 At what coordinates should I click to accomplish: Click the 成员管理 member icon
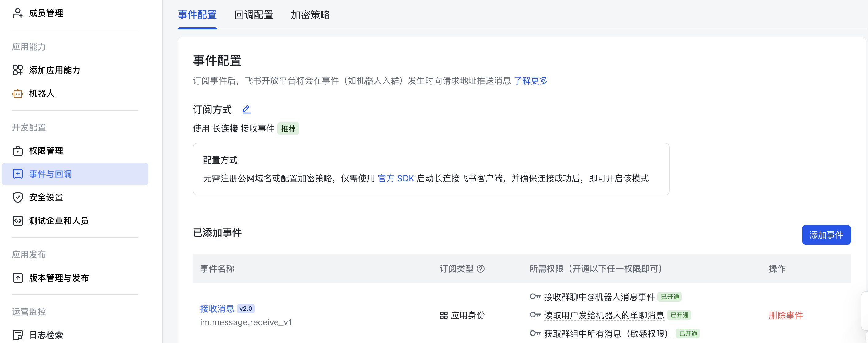pyautogui.click(x=18, y=13)
